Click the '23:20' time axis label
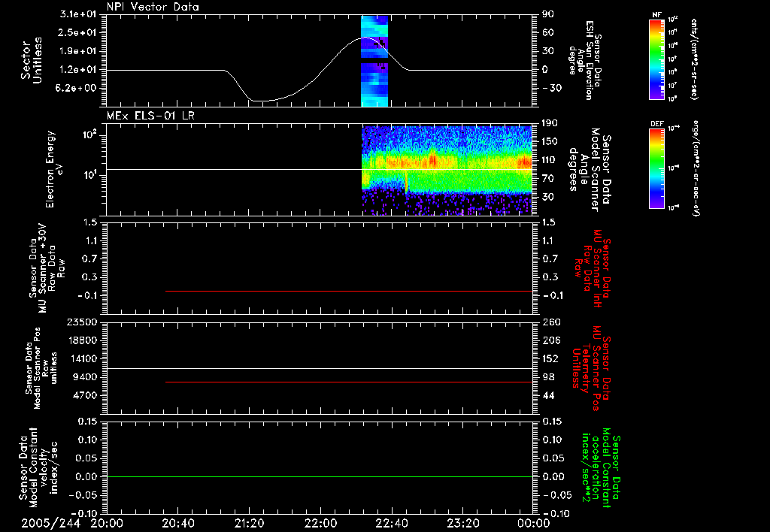770x532 pixels. tap(463, 523)
